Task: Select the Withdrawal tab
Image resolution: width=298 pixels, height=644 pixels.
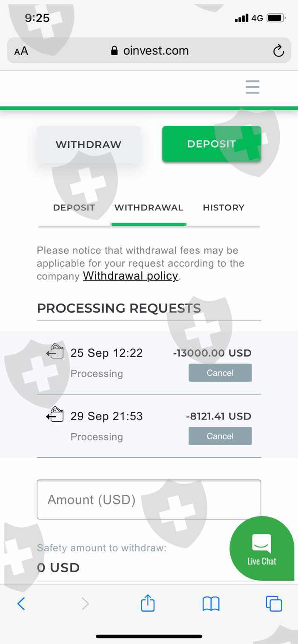Action: [149, 208]
